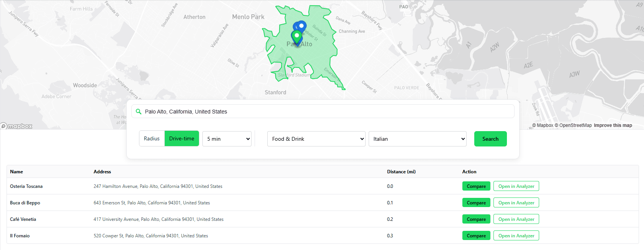Click Compare for Café Venetia
Screen dimensions: 644x250
[x=476, y=219]
